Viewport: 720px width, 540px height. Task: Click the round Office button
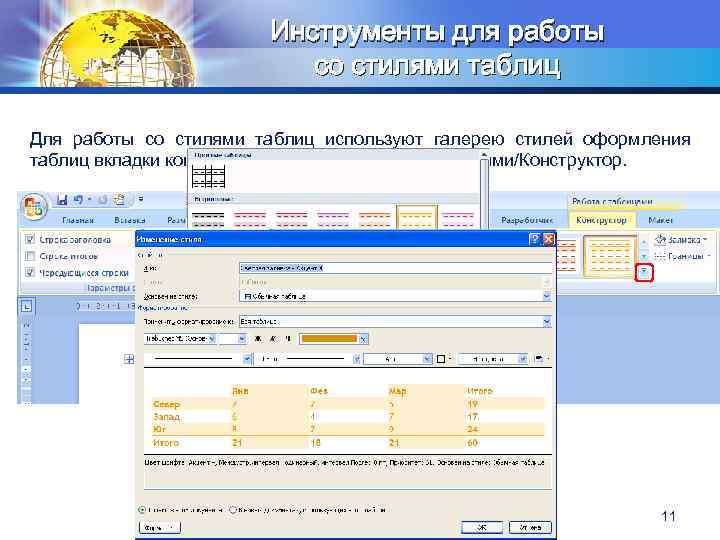(34, 207)
